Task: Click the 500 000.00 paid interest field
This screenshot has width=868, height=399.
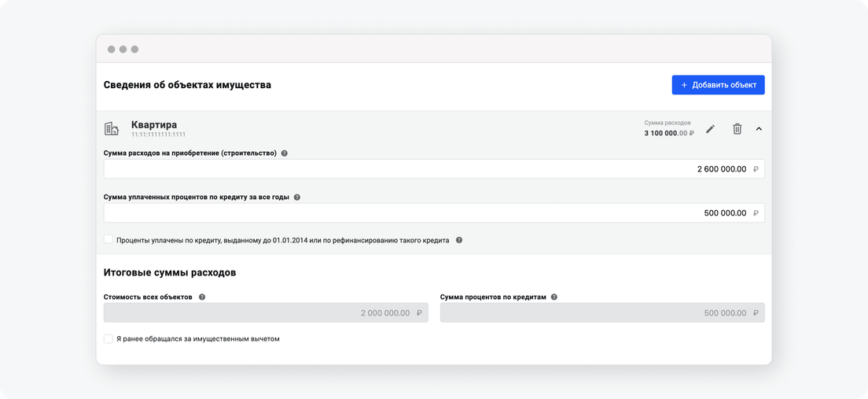Action: [x=434, y=212]
